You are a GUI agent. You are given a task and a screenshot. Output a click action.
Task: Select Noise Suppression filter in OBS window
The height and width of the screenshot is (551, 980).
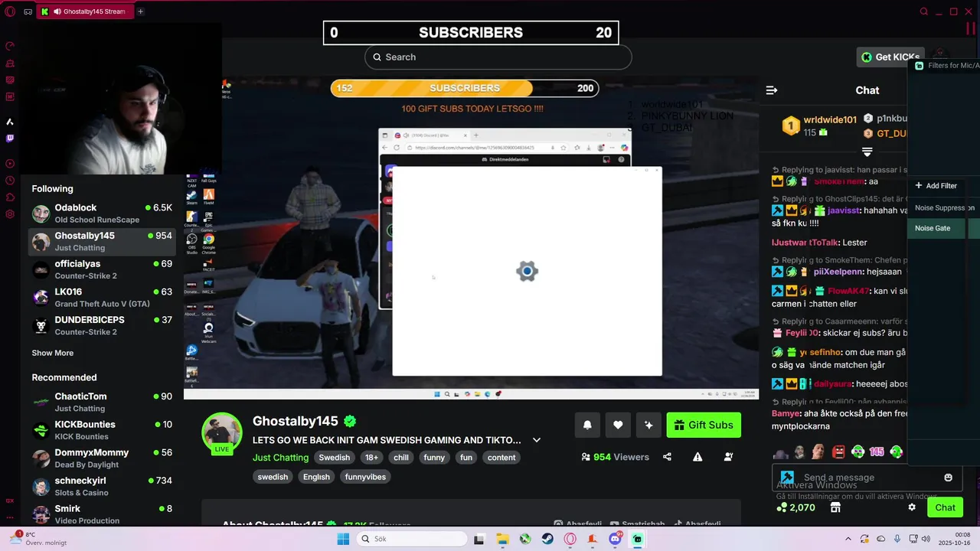[x=943, y=207]
